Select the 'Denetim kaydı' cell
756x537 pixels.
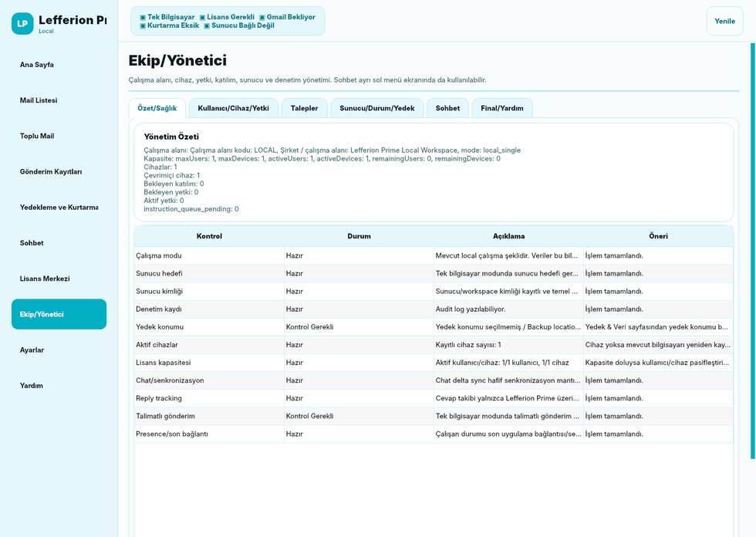tap(209, 309)
